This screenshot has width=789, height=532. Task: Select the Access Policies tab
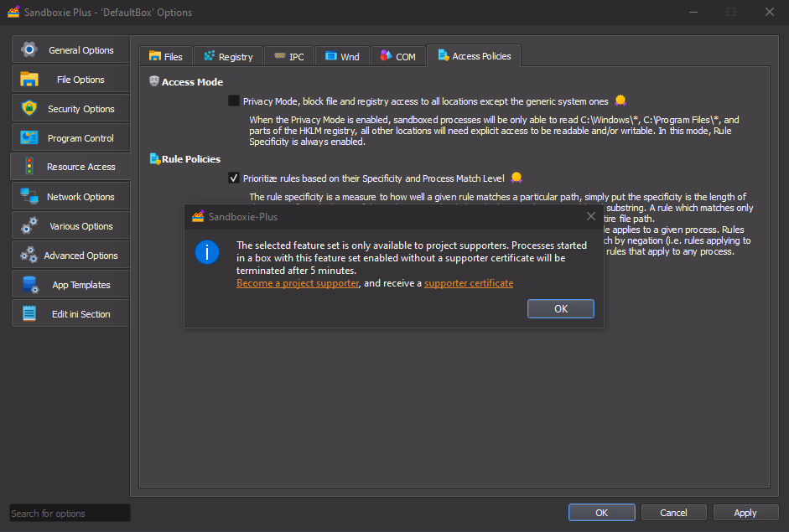(x=474, y=55)
